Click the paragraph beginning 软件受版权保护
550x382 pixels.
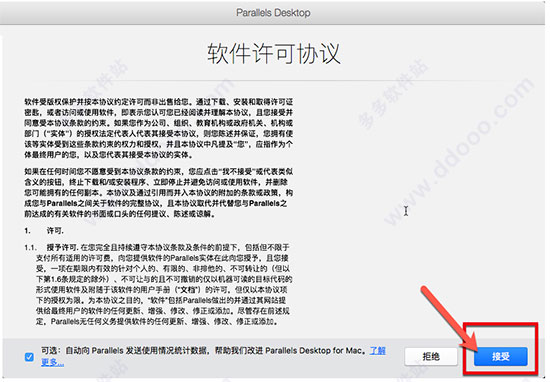click(x=159, y=128)
